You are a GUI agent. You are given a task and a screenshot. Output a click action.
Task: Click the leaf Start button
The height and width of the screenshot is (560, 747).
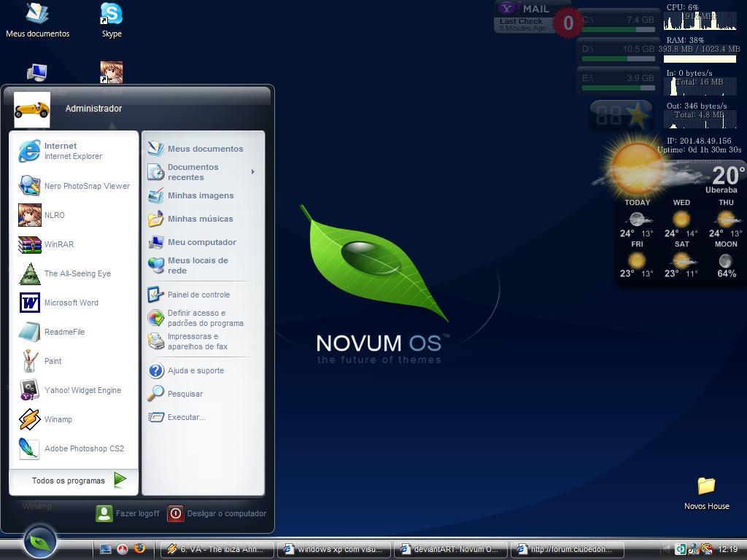[39, 541]
